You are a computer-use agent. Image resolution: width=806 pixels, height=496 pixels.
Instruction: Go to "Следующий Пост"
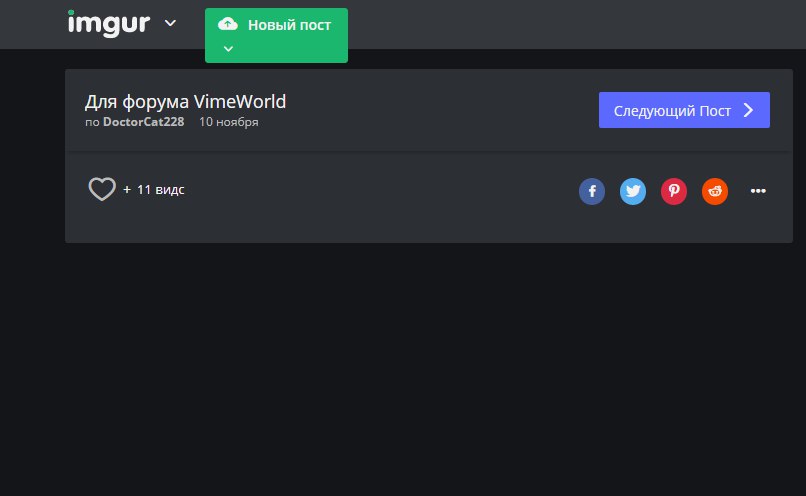click(672, 110)
